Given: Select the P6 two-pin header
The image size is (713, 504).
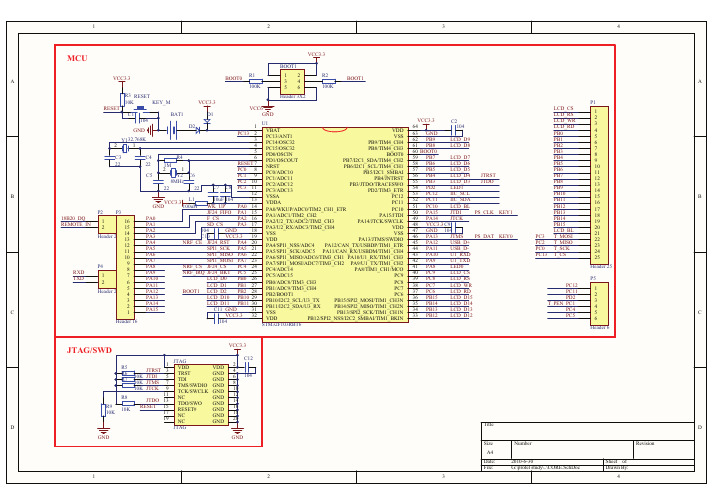Looking at the screenshot, I should point(107,279).
